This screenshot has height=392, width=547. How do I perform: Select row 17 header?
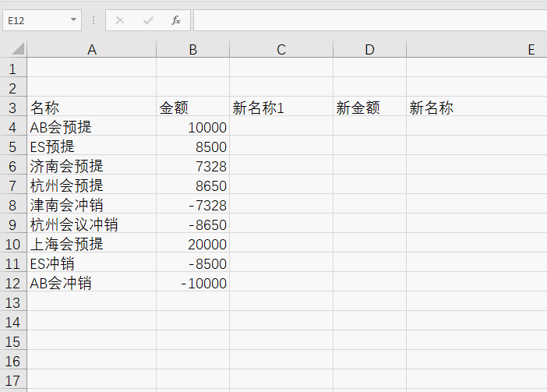click(13, 380)
